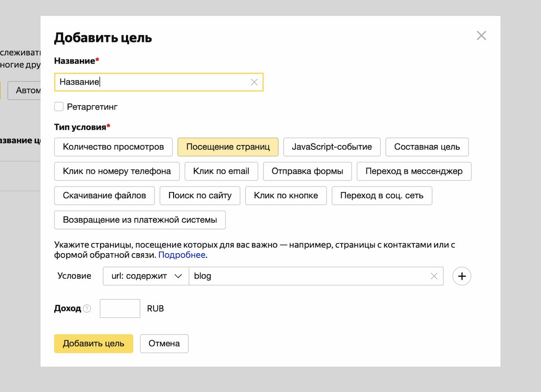
Task: Click the Доход help question icon
Action: pyautogui.click(x=87, y=309)
